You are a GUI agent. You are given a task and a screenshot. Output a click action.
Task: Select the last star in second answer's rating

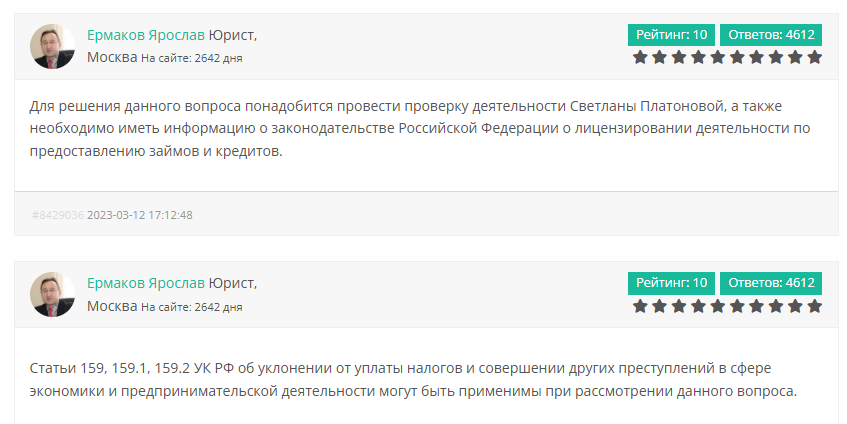pos(815,306)
